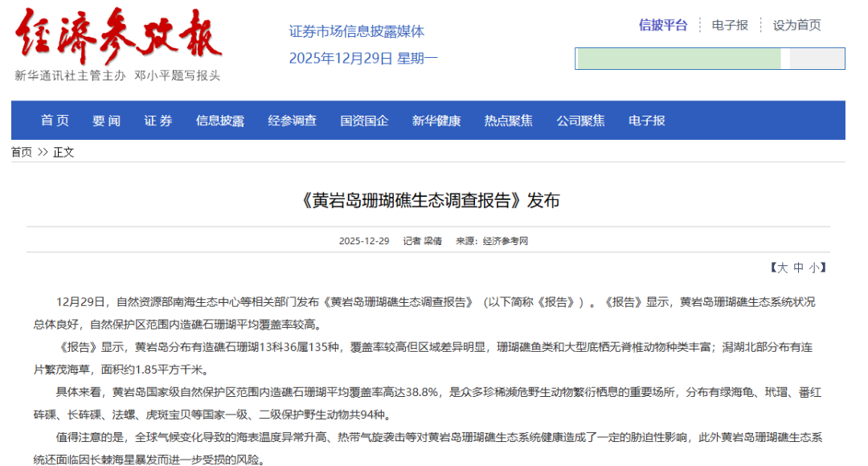This screenshot has height=466, width=868.
Task: Click the 信披平台 link at top
Action: click(x=663, y=25)
